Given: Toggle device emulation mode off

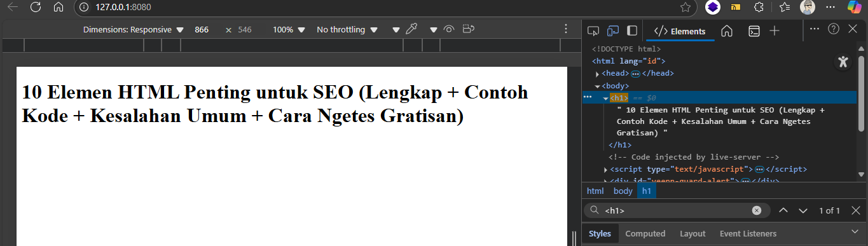Looking at the screenshot, I should pos(613,31).
